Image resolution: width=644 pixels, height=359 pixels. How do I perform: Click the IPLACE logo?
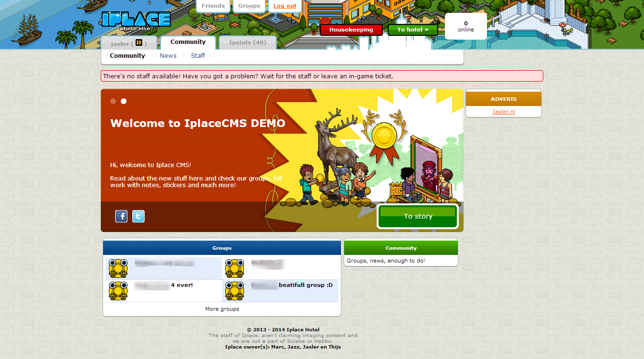coord(136,20)
